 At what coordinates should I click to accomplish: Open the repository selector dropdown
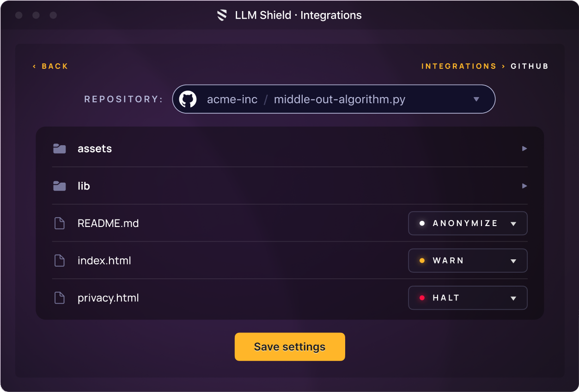point(476,99)
